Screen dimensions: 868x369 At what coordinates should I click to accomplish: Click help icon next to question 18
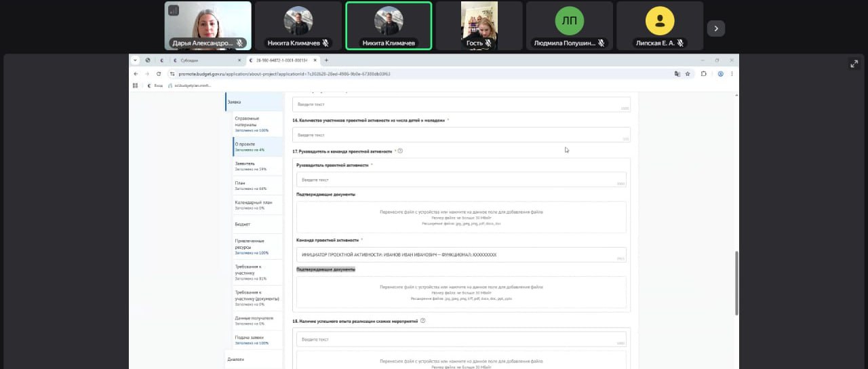point(422,320)
